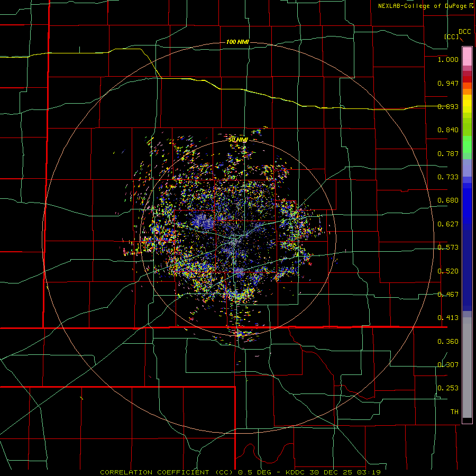Image resolution: width=476 pixels, height=476 pixels.
Task: Click the KDDC station ID in caption
Action: [296, 472]
